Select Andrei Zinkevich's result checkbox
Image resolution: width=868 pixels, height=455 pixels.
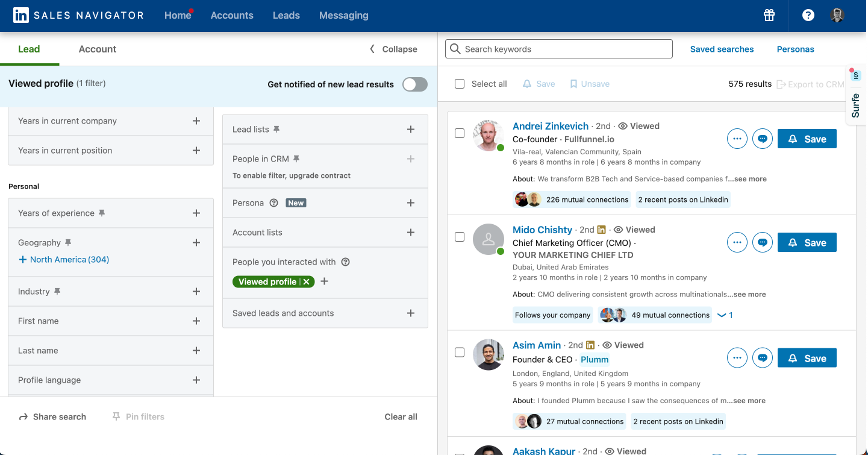[460, 133]
